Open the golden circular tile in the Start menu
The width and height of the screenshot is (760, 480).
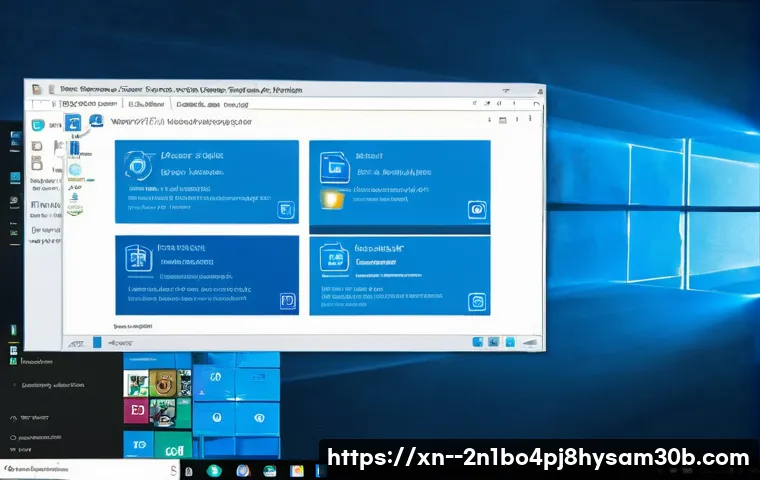(x=164, y=383)
